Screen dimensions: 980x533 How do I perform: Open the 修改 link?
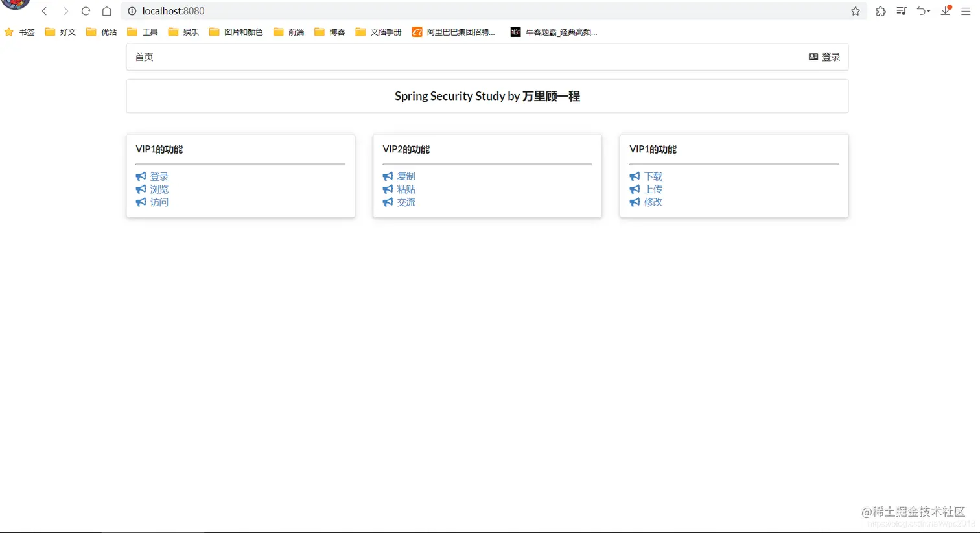point(653,202)
